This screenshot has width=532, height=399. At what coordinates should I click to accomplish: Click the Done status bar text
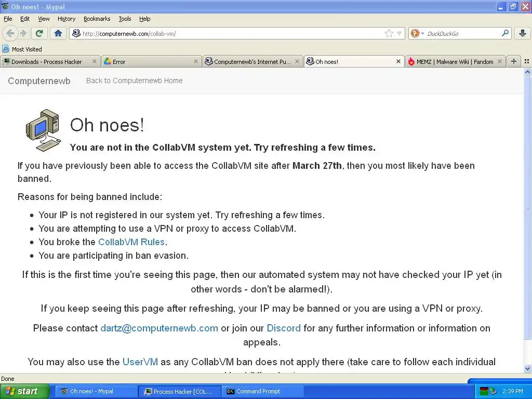click(7, 379)
